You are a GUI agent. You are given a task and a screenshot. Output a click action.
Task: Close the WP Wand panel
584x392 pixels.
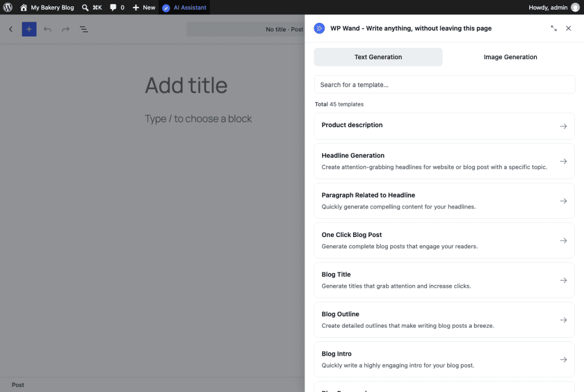point(569,28)
